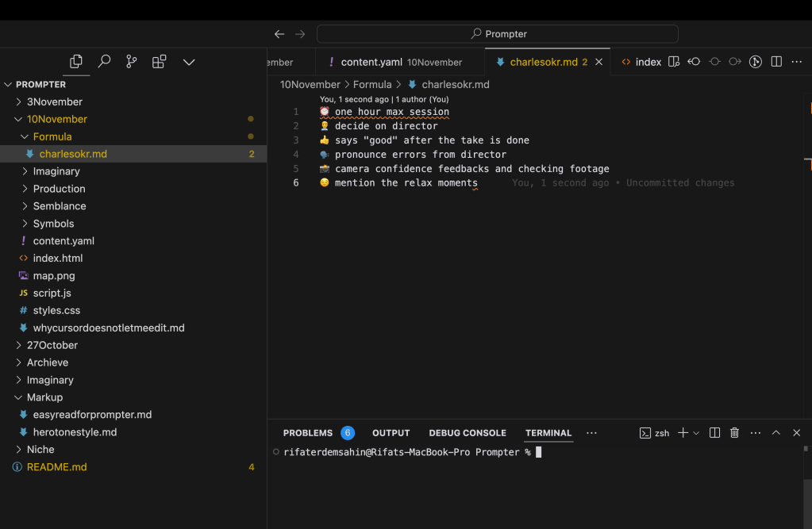Switch to the DEBUG CONSOLE tab
Screen dimensions: 812x529
tap(467, 433)
